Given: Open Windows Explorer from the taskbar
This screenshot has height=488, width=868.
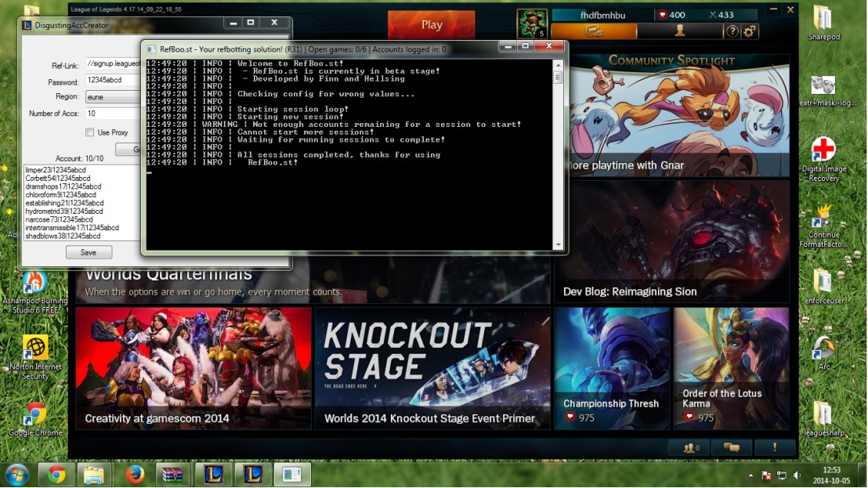Looking at the screenshot, I should [94, 475].
